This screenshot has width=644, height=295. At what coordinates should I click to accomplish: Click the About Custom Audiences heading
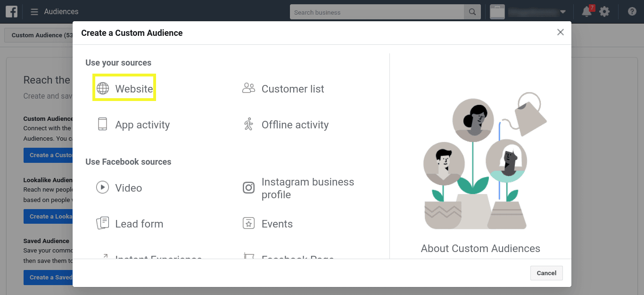(480, 249)
